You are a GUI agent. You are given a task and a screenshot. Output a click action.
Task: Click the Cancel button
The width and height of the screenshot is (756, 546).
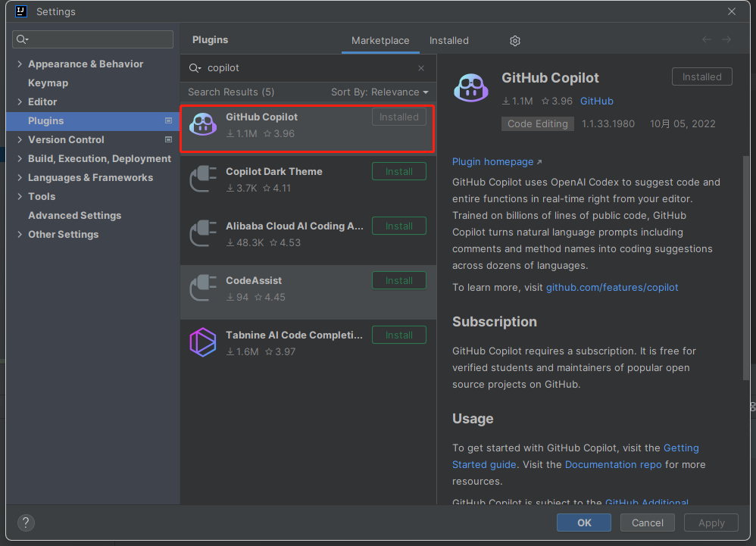[x=648, y=523]
